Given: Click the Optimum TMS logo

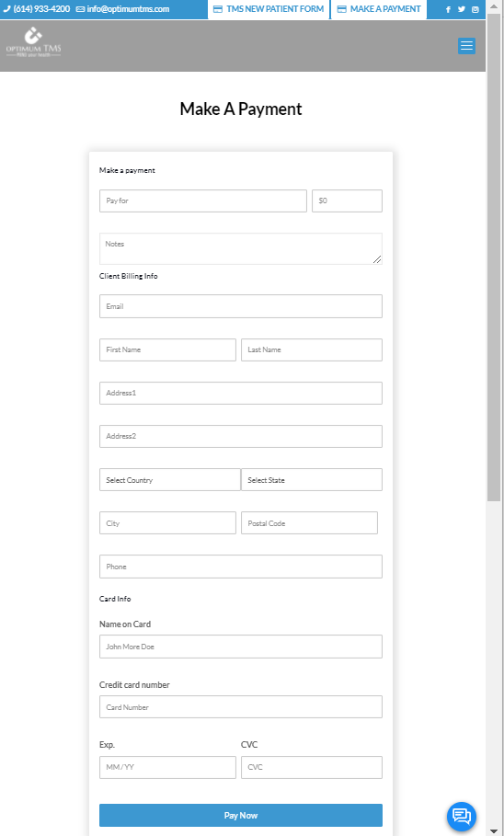Looking at the screenshot, I should click(x=34, y=42).
